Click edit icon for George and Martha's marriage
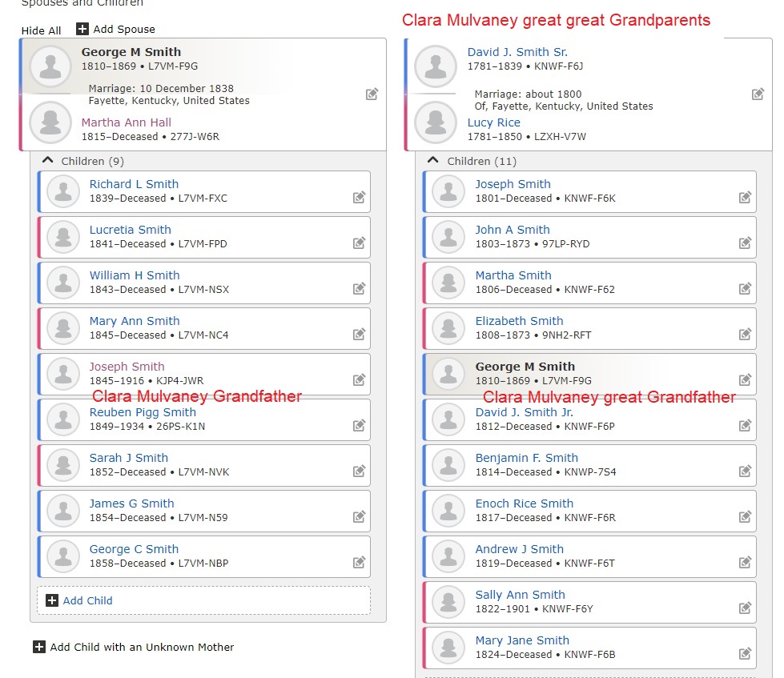Viewport: 784px width, 678px height. click(x=372, y=94)
